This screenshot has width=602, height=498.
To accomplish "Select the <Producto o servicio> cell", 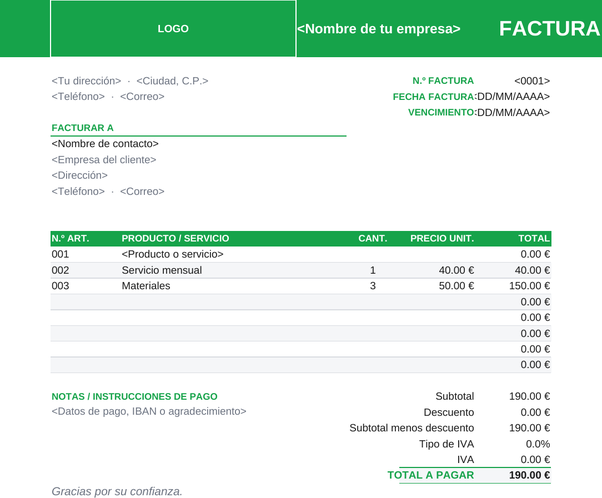I will pyautogui.click(x=172, y=254).
